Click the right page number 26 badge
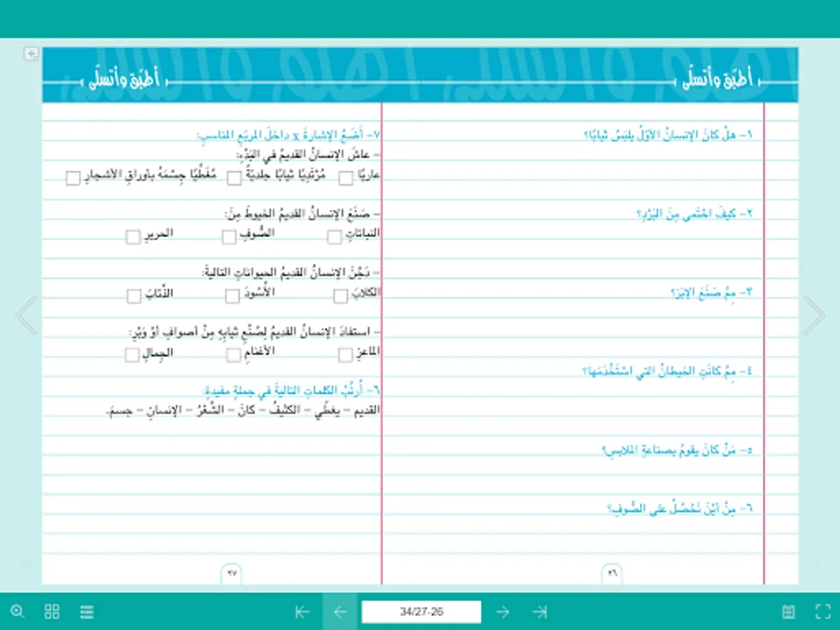This screenshot has width=840, height=630. tap(612, 573)
